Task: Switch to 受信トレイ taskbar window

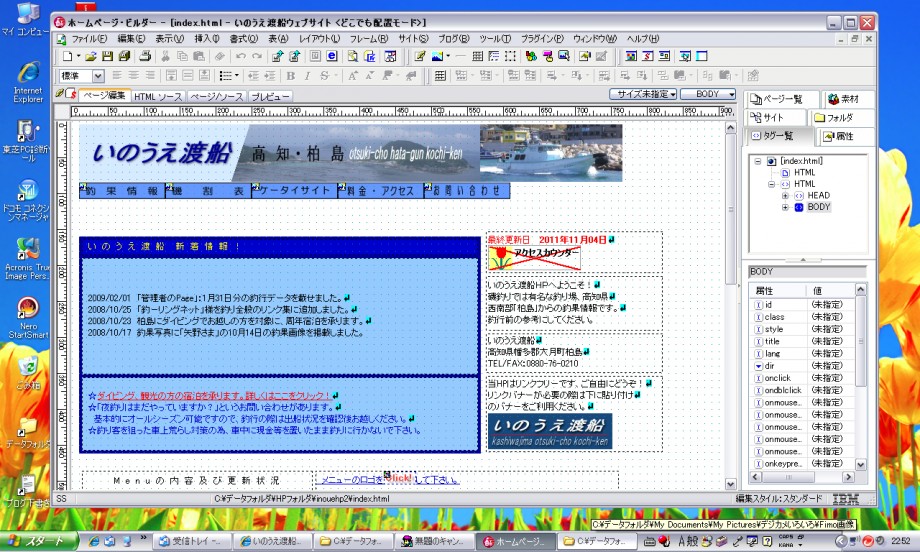Action: [x=191, y=541]
